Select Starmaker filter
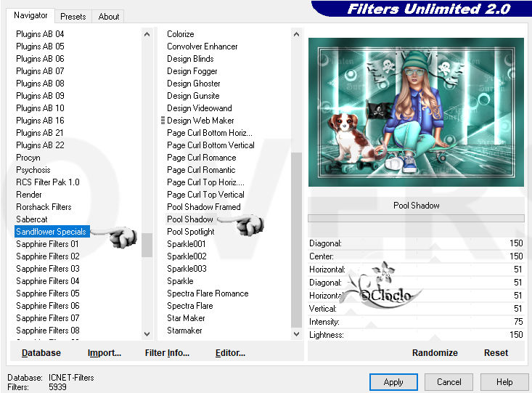 click(x=184, y=331)
